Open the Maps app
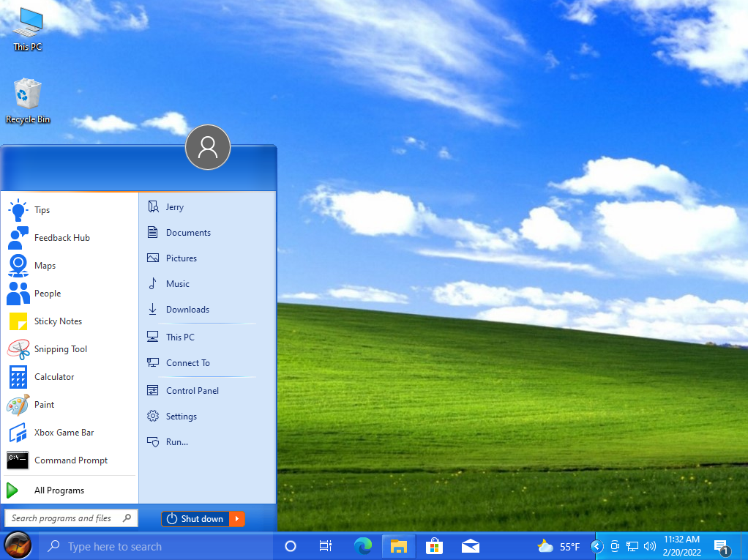 click(70, 266)
